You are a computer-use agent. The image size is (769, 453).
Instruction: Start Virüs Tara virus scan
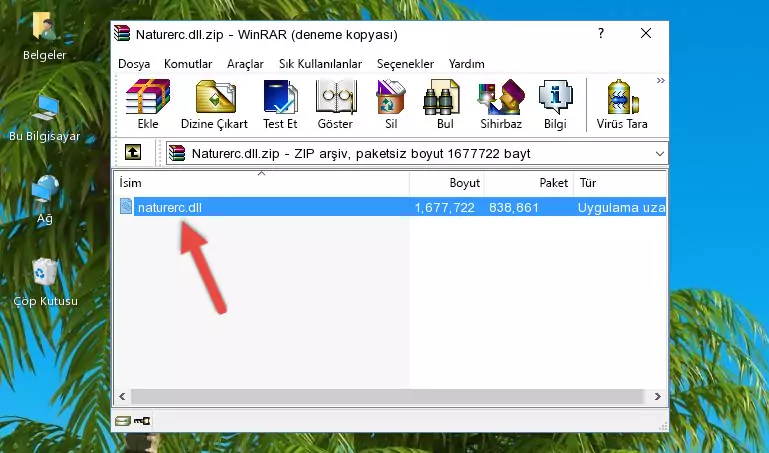click(x=622, y=104)
